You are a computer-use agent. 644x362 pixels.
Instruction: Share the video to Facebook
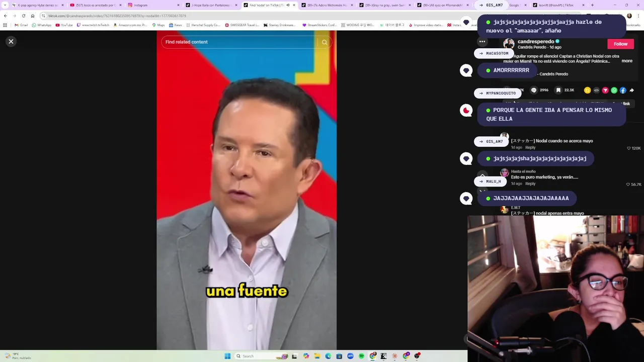(623, 90)
